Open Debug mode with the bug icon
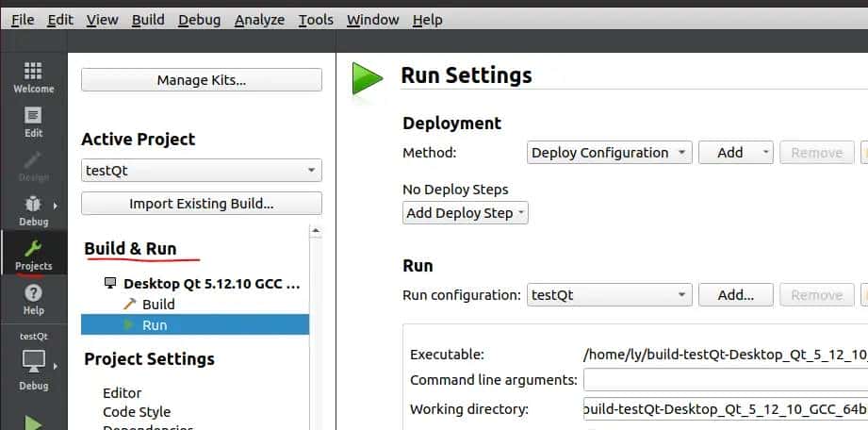Image resolution: width=868 pixels, height=430 pixels. pyautogui.click(x=33, y=209)
